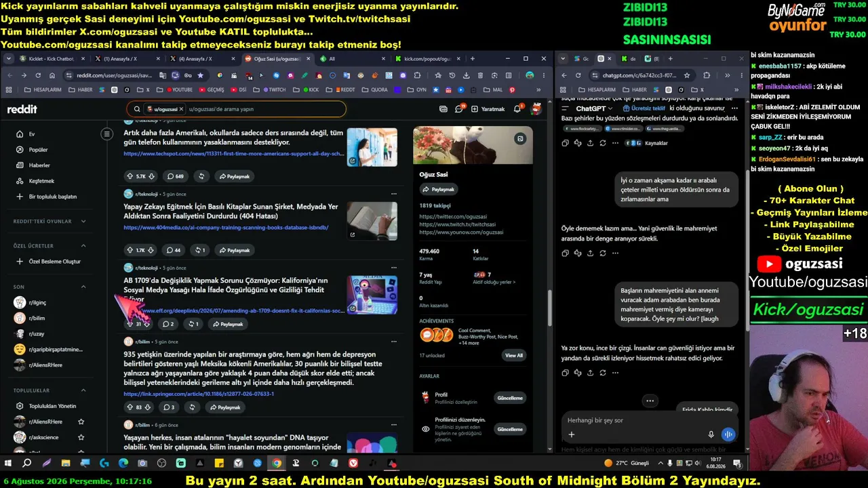868x488 pixels.
Task: Click the ChatGPT dictate microphone
Action: point(711,434)
